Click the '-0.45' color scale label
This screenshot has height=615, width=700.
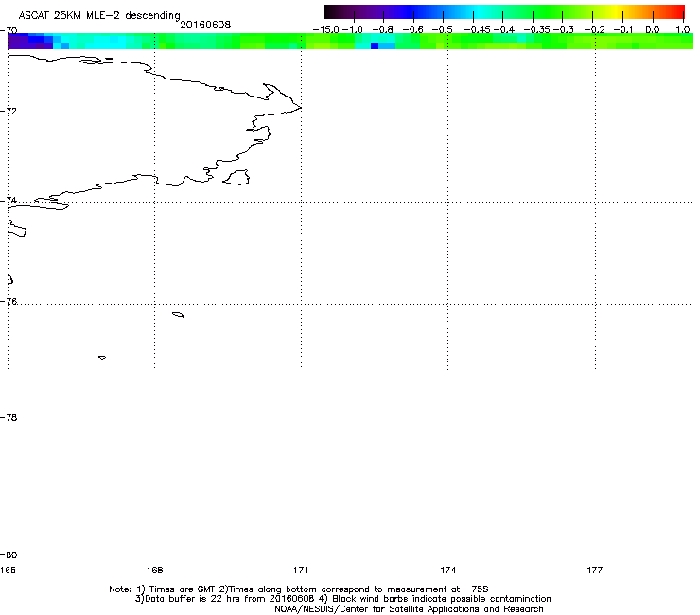point(478,30)
